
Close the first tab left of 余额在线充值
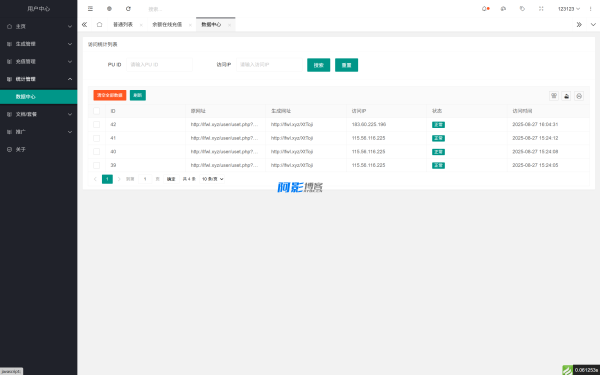[141, 25]
